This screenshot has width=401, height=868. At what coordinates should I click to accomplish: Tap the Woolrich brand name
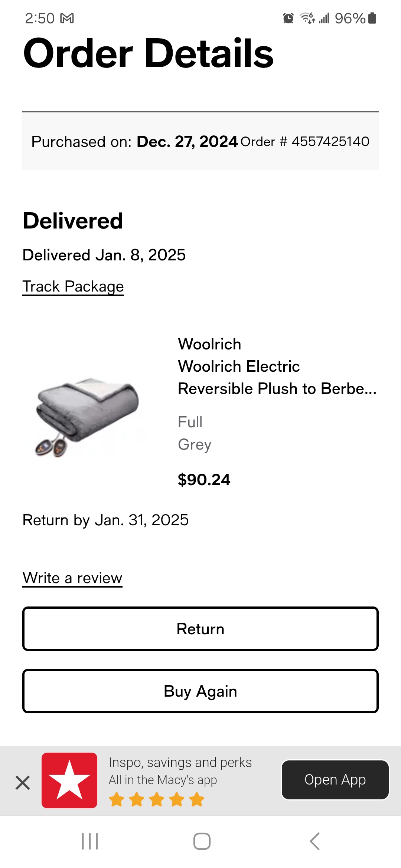pos(210,344)
